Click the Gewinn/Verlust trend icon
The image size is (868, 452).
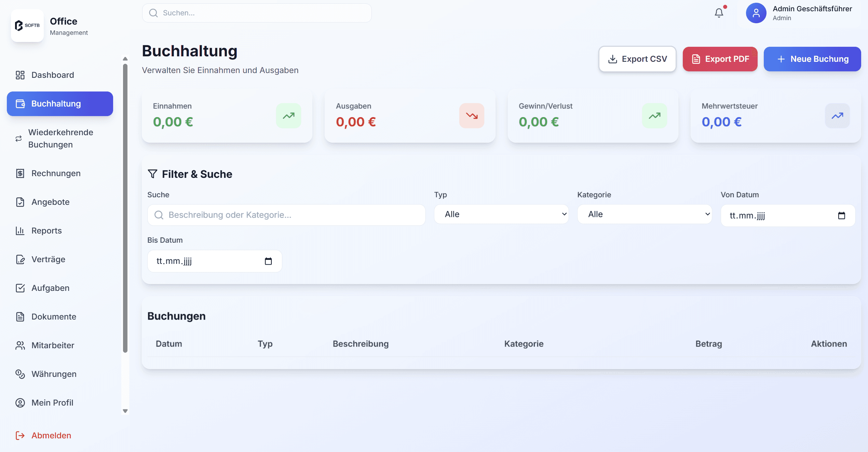[x=654, y=116]
